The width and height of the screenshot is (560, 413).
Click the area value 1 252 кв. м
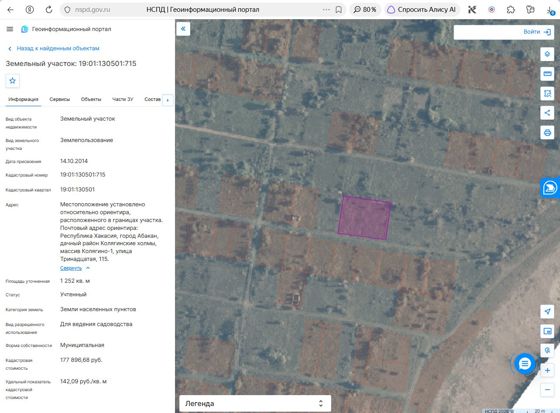click(x=75, y=281)
